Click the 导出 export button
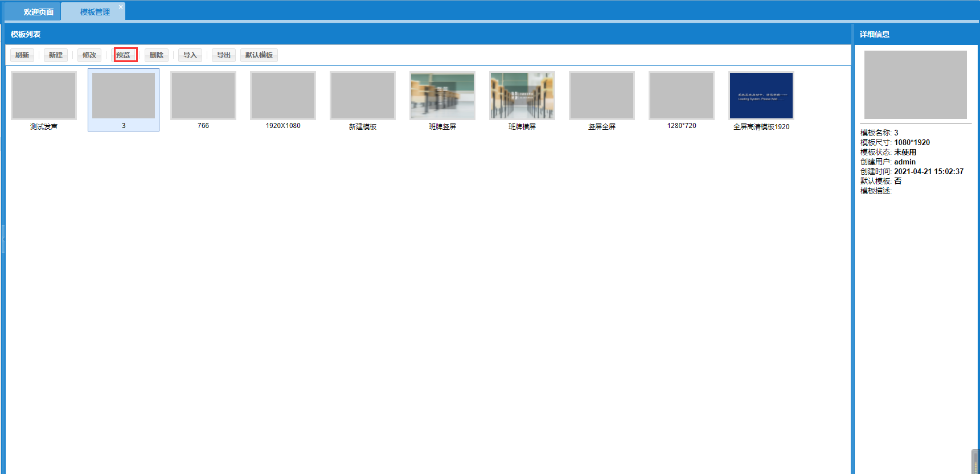Screen dimensions: 980x474 [x=224, y=55]
